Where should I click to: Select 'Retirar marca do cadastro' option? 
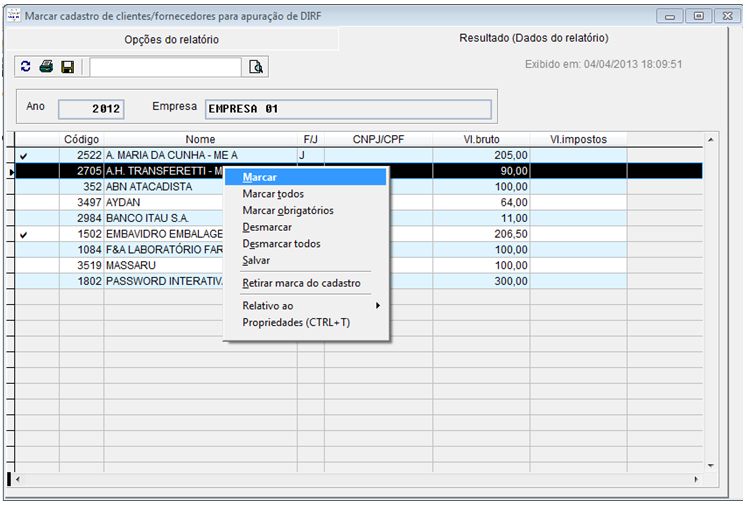[301, 283]
